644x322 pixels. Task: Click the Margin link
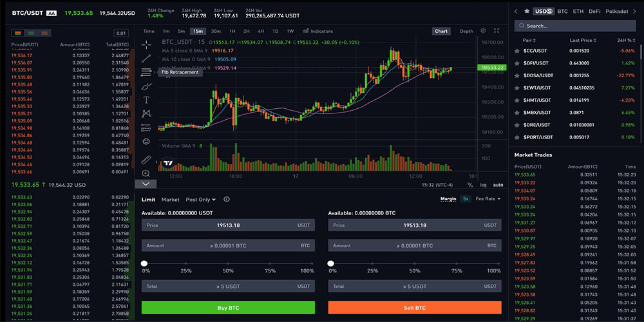point(448,199)
